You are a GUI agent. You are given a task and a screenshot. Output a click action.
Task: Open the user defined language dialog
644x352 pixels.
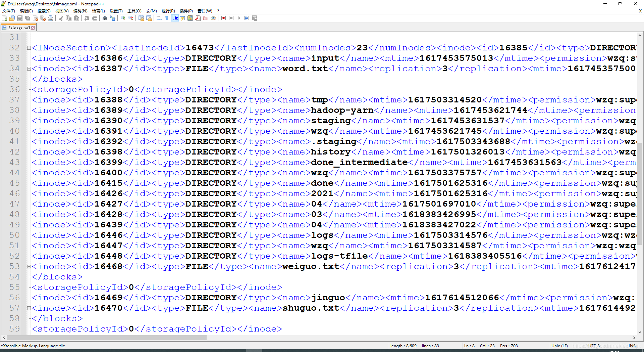click(x=182, y=18)
